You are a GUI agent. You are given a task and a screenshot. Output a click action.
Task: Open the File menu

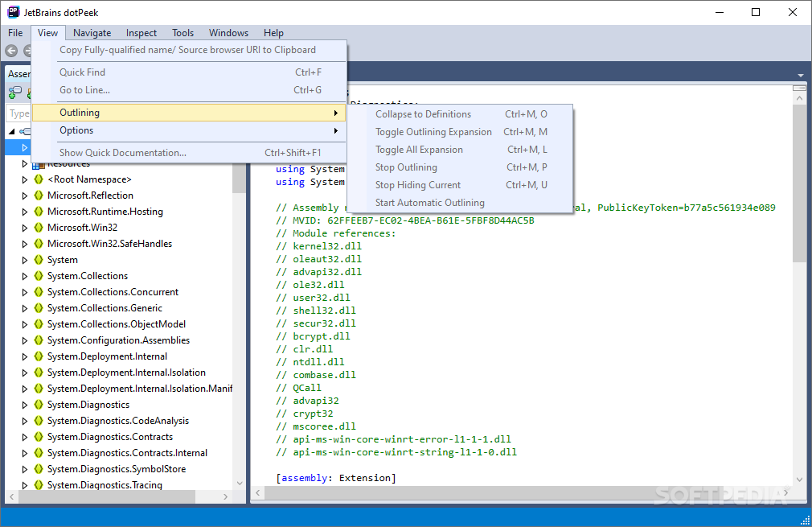pyautogui.click(x=15, y=33)
